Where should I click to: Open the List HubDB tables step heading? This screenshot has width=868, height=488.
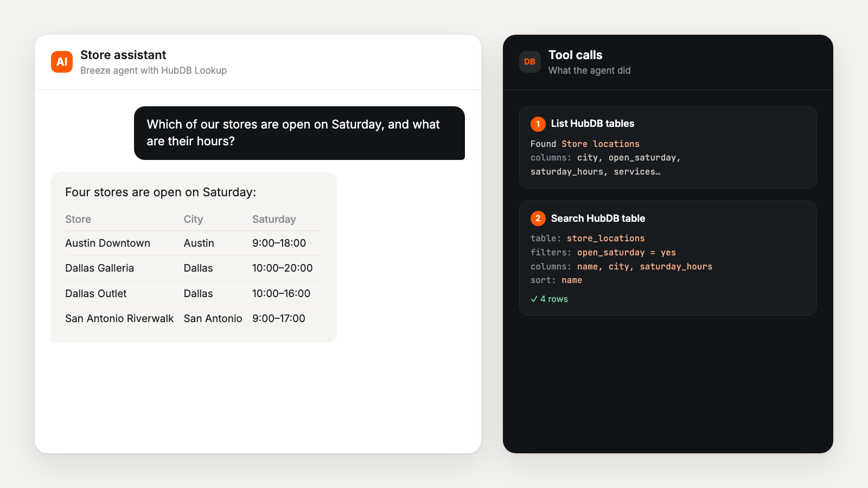(592, 124)
